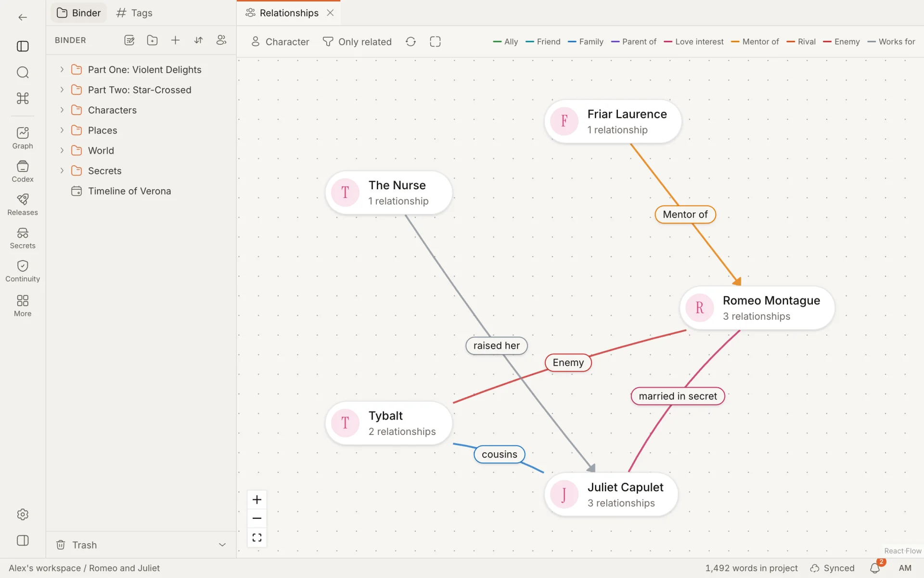Toggle the Rival legend filter
The height and width of the screenshot is (578, 924).
801,42
